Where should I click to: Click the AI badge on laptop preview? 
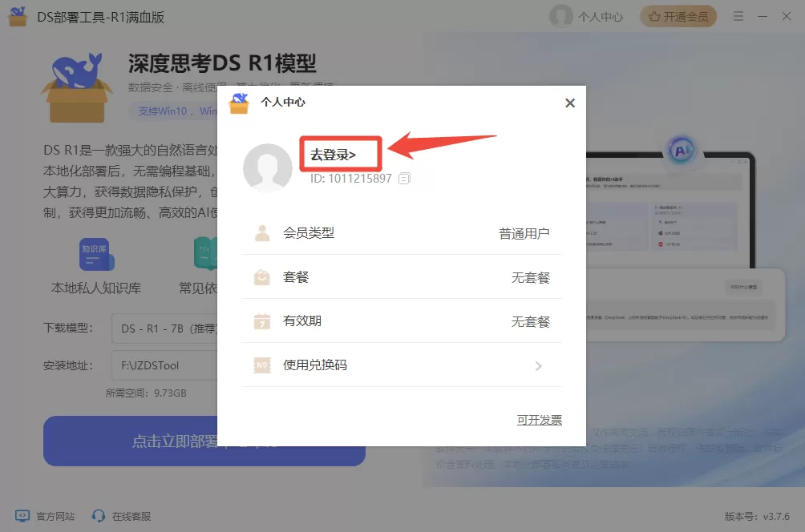pyautogui.click(x=682, y=151)
